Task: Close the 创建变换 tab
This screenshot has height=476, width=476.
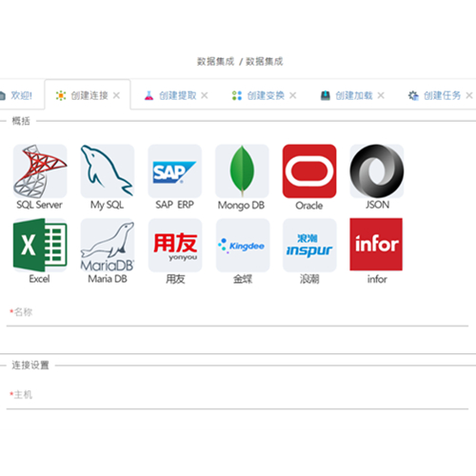Action: pos(292,95)
